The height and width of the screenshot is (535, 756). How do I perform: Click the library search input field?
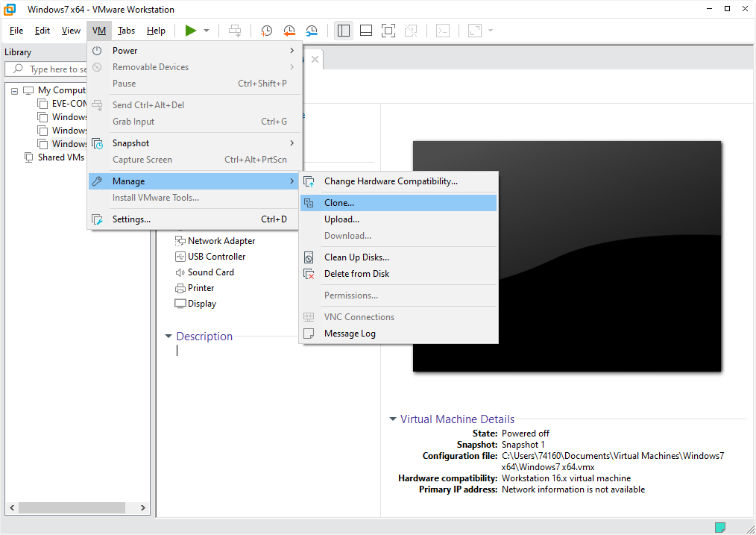[x=46, y=69]
